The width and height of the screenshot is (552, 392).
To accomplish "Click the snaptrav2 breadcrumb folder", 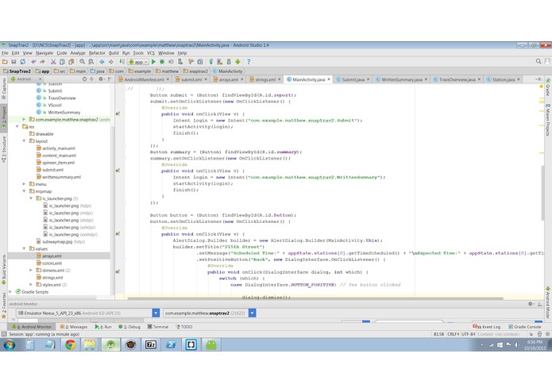I will (195, 71).
